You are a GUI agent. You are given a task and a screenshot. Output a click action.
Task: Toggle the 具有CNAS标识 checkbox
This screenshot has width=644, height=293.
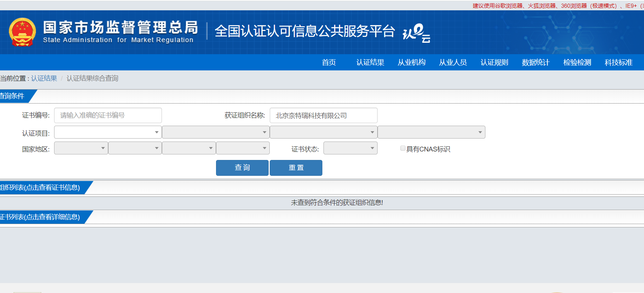click(403, 148)
